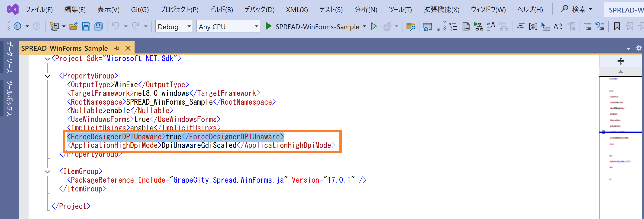Open the ヘルプ(H) menu
Screen dimensions: 644x219
click(530, 9)
